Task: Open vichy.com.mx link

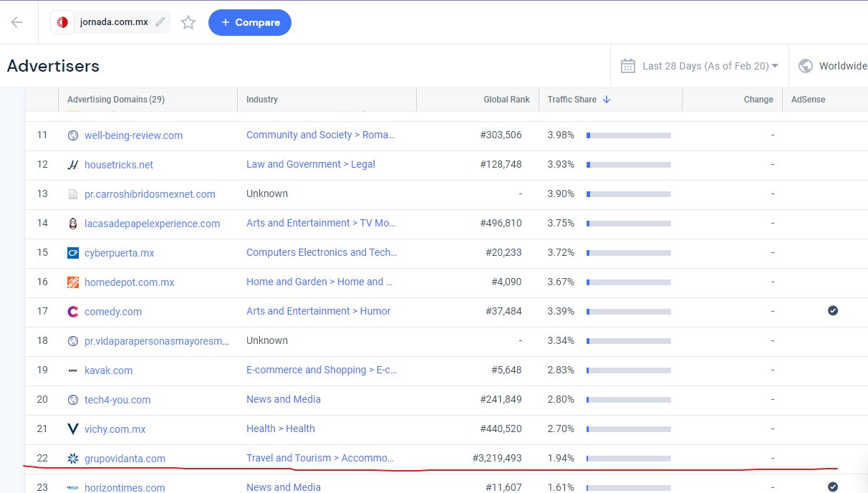Action: pos(115,429)
